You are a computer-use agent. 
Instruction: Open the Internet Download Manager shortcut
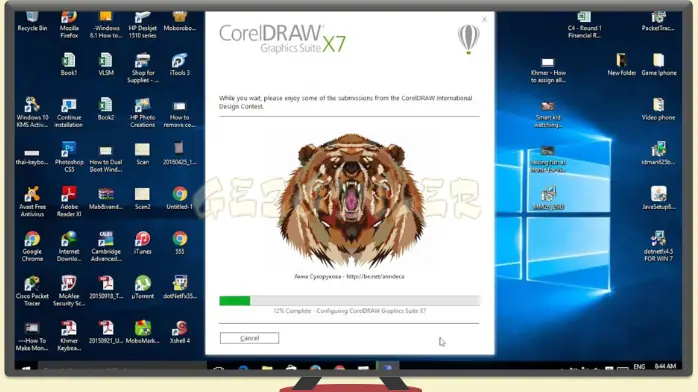click(x=69, y=247)
